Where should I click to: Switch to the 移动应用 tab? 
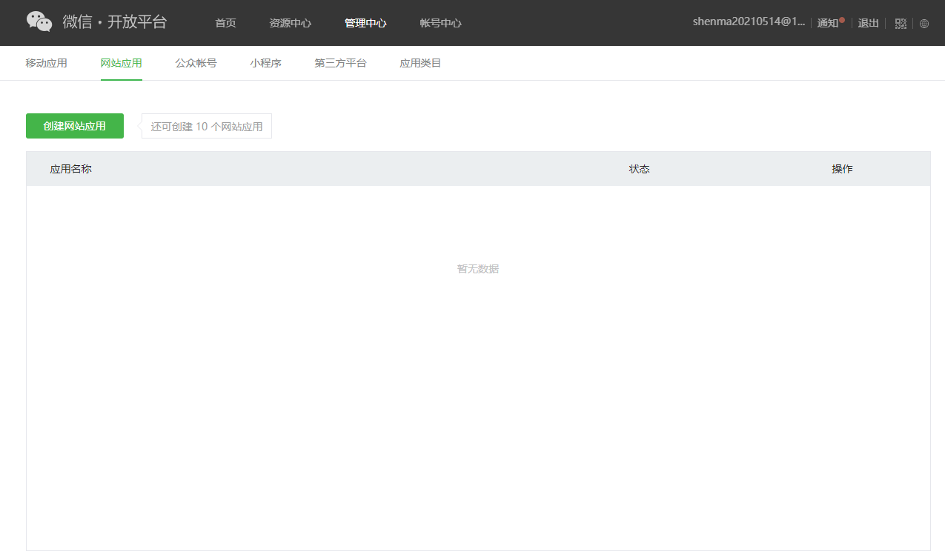pos(46,63)
